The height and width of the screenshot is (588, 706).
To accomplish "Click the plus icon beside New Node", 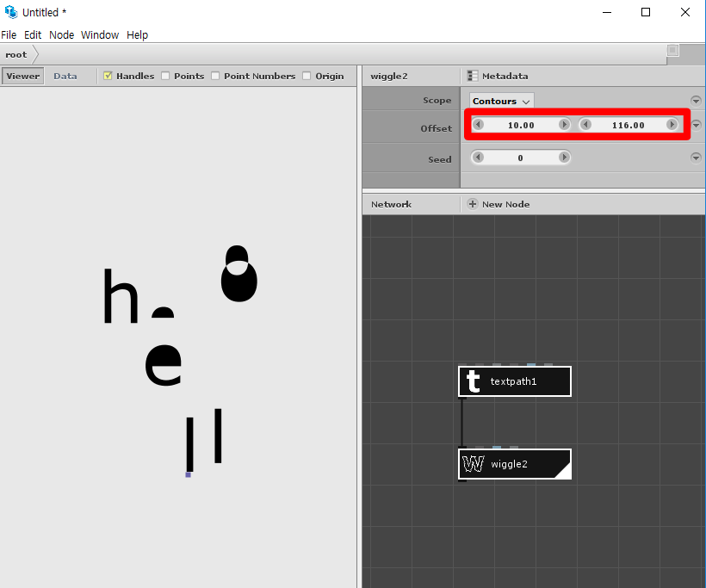I will tap(473, 204).
